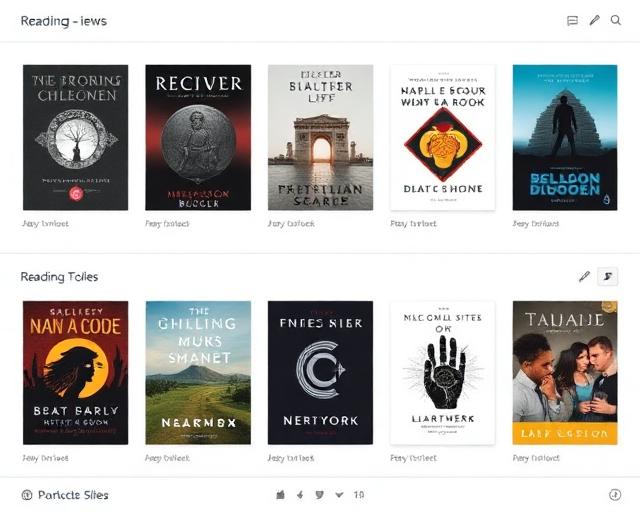Click the caption under the BIALTFER LIFE cover
The height and width of the screenshot is (512, 640).
point(291,223)
